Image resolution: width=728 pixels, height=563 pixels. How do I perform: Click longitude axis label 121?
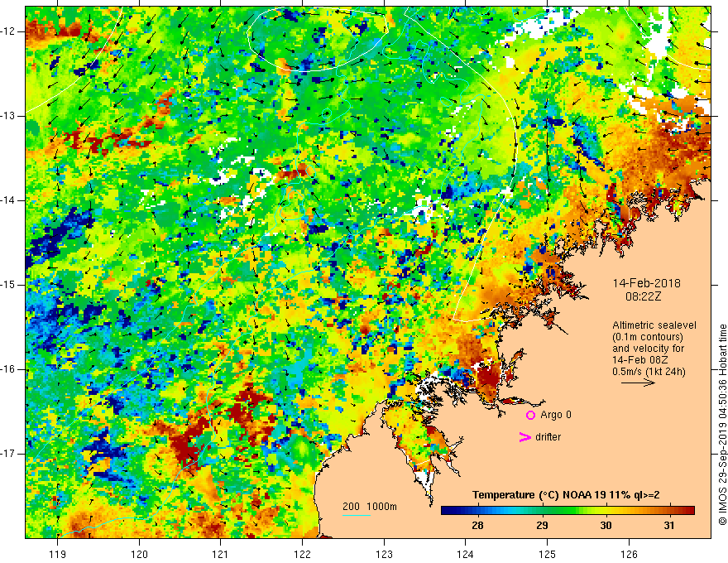221,554
